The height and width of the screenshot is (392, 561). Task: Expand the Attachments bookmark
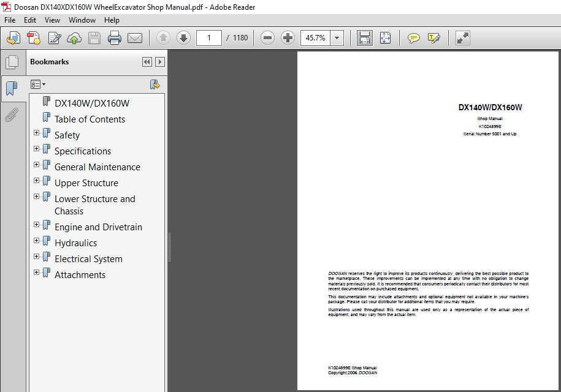tap(37, 273)
